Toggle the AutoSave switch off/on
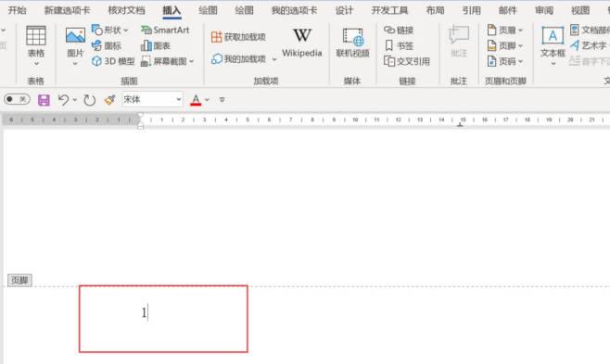 [x=17, y=99]
